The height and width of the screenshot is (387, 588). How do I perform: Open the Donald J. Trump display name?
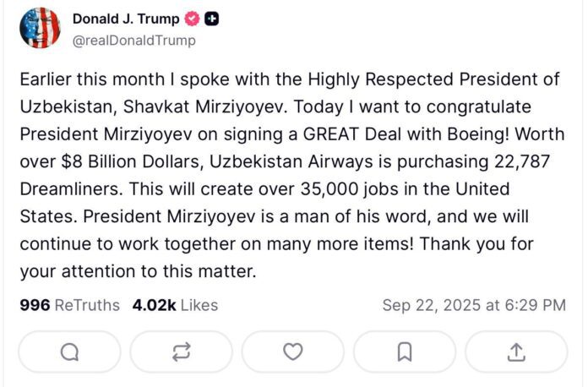(x=125, y=19)
